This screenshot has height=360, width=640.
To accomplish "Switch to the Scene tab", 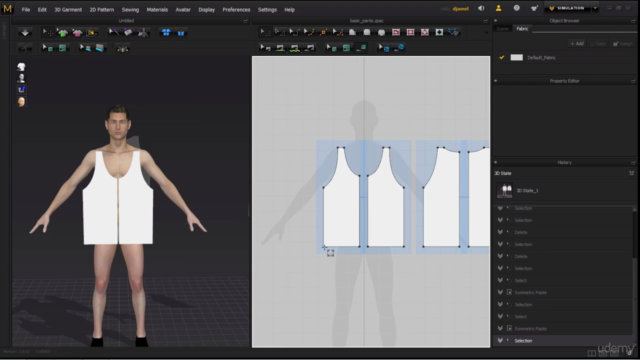I will (502, 29).
